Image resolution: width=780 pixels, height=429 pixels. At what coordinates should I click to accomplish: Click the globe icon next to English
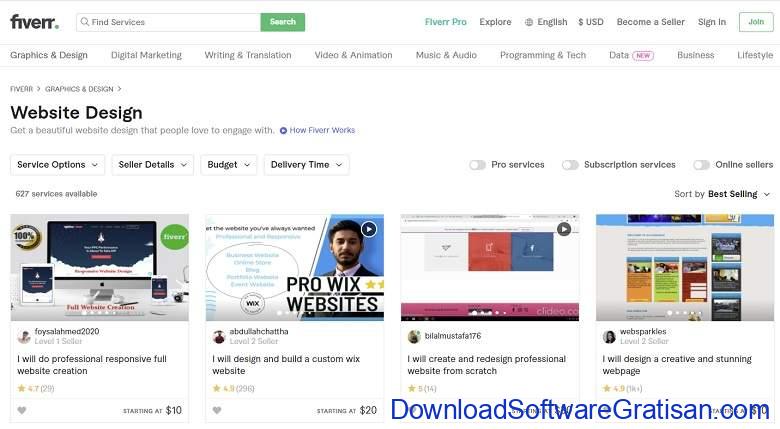(x=529, y=22)
